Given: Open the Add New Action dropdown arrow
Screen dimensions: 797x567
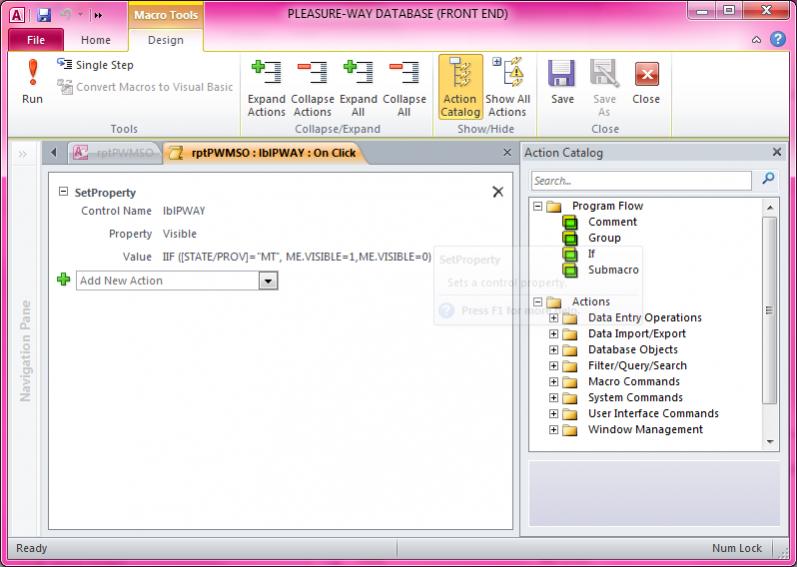Looking at the screenshot, I should click(x=268, y=280).
